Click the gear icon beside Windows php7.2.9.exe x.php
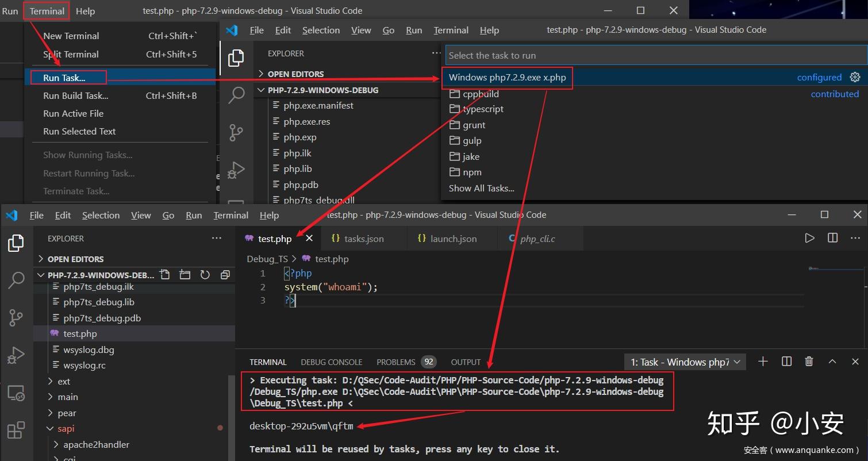Screen dimensions: 868x461 point(855,77)
